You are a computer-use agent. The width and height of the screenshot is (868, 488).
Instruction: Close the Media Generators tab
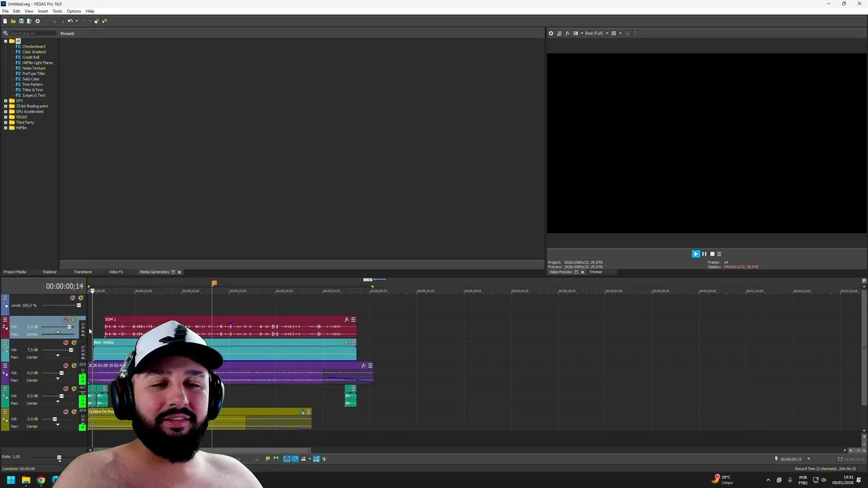[179, 272]
